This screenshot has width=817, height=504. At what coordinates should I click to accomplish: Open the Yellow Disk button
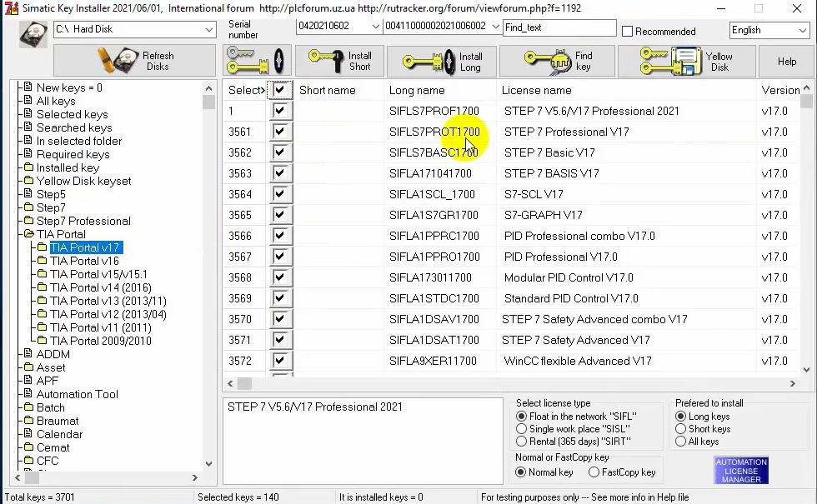687,62
